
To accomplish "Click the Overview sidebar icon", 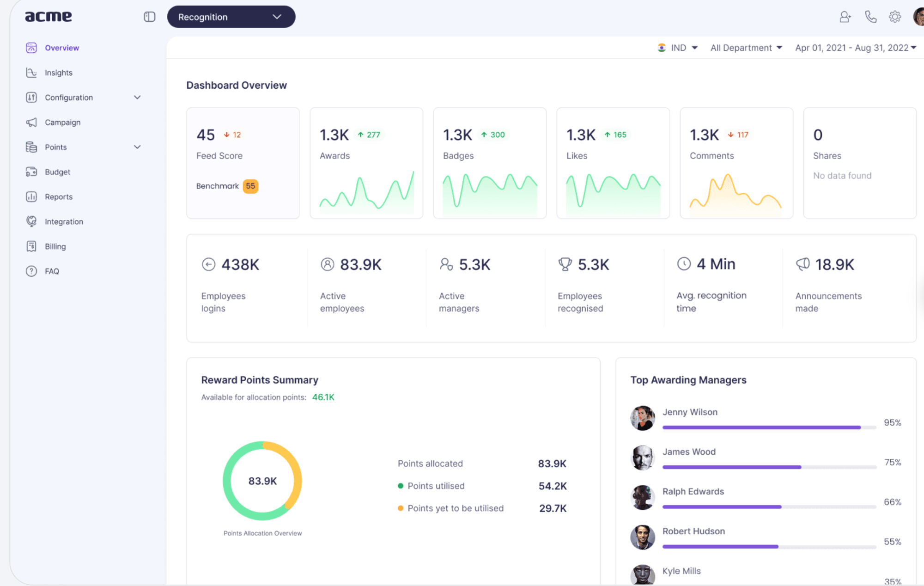I will pos(31,48).
